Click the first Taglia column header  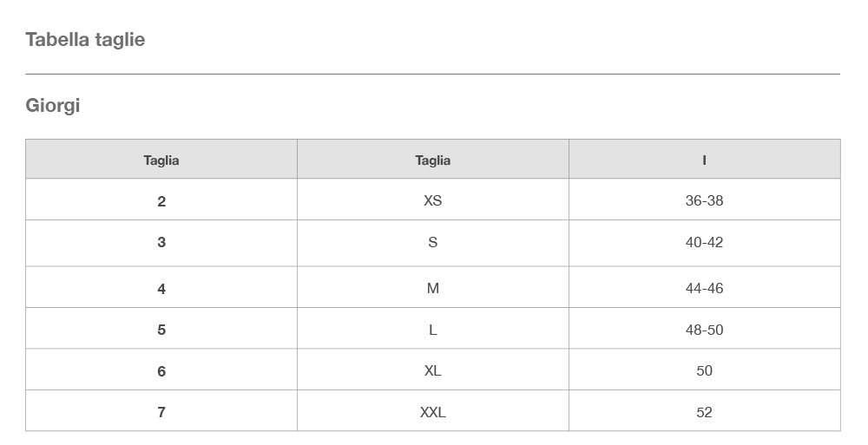[161, 160]
